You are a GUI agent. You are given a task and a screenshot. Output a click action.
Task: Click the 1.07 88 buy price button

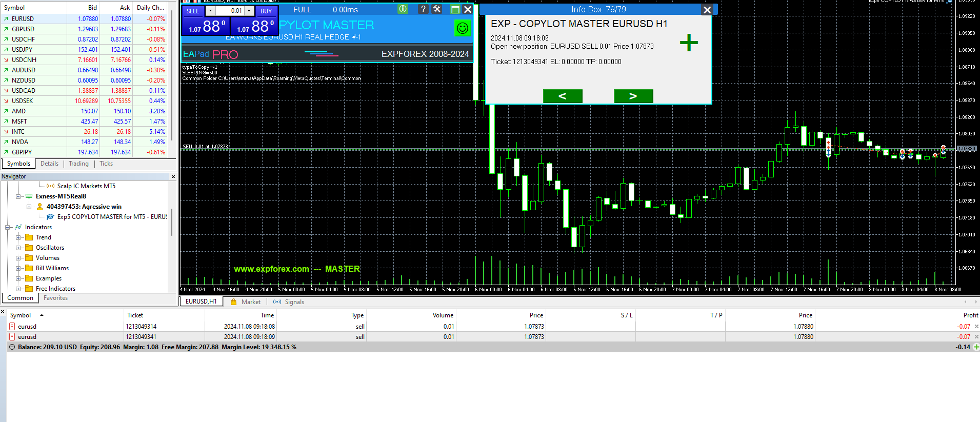pyautogui.click(x=254, y=27)
